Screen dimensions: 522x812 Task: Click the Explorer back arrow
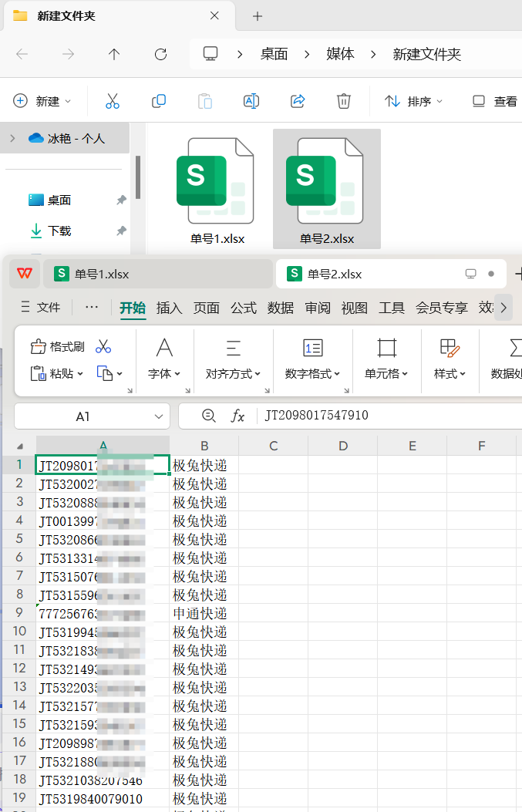pyautogui.click(x=22, y=54)
